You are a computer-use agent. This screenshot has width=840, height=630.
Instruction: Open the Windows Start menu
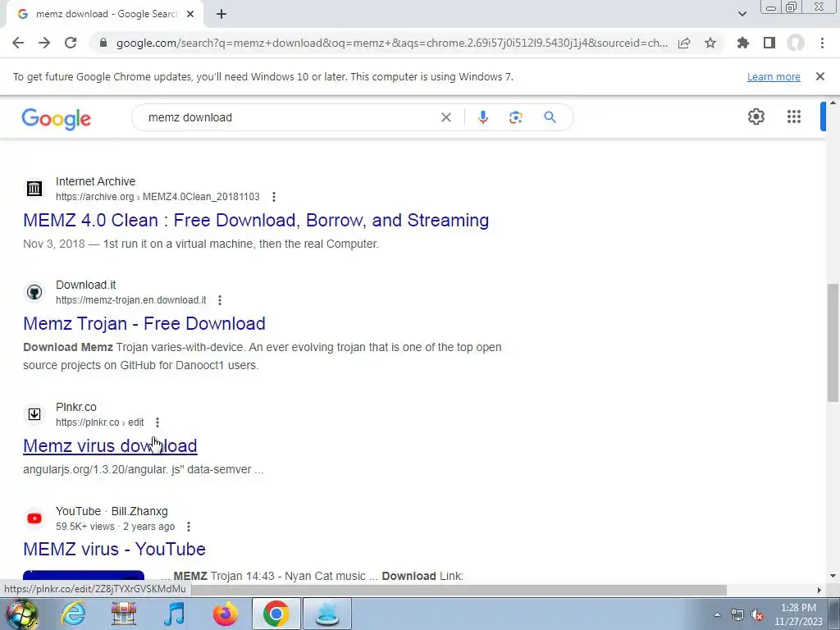click(21, 614)
